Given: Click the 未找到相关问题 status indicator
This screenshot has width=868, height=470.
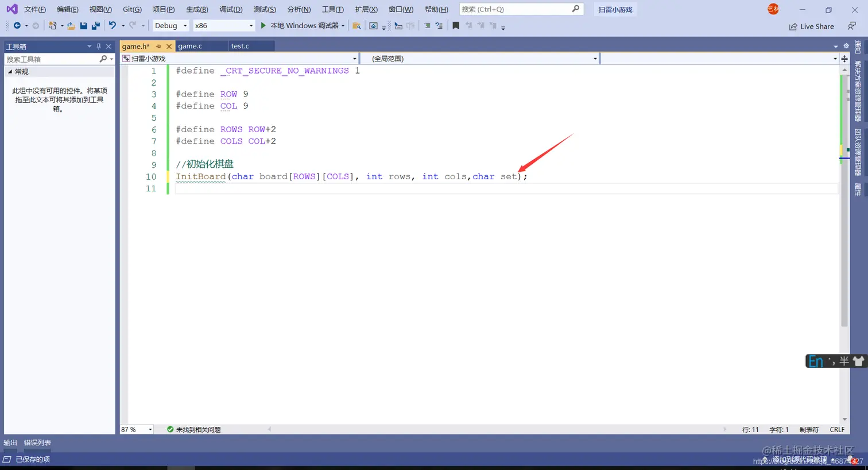Looking at the screenshot, I should (194, 429).
